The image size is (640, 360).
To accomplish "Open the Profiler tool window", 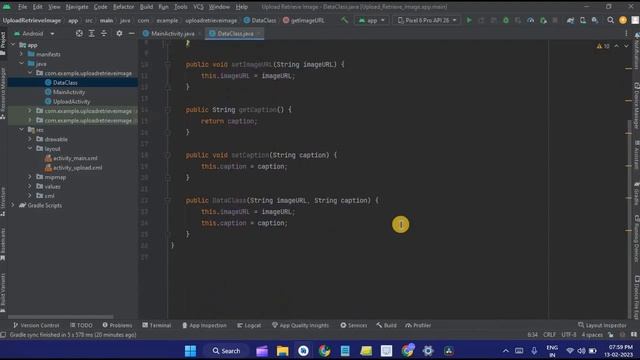I will click(x=418, y=325).
